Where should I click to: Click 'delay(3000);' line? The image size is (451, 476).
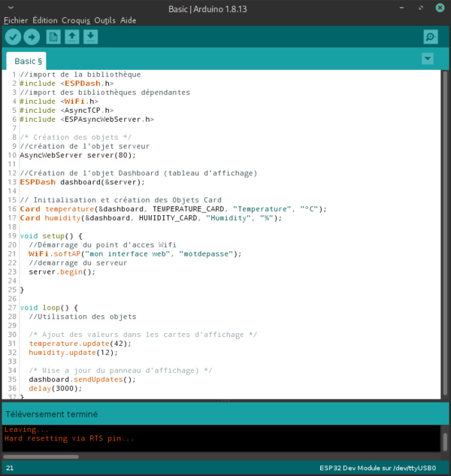pyautogui.click(x=56, y=389)
